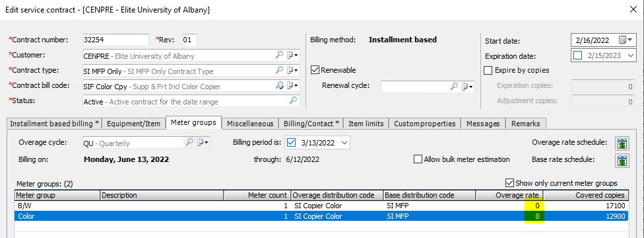
Task: Select the Meter groups tab
Action: click(193, 122)
